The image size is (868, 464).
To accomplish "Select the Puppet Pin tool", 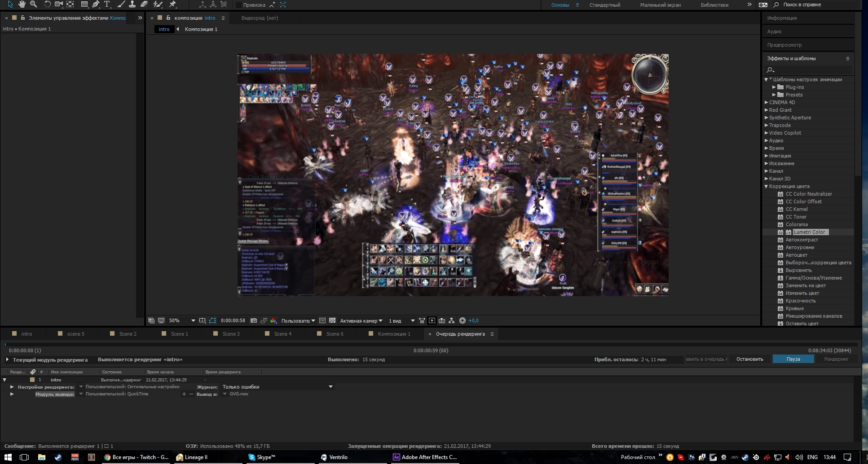I will click(172, 4).
